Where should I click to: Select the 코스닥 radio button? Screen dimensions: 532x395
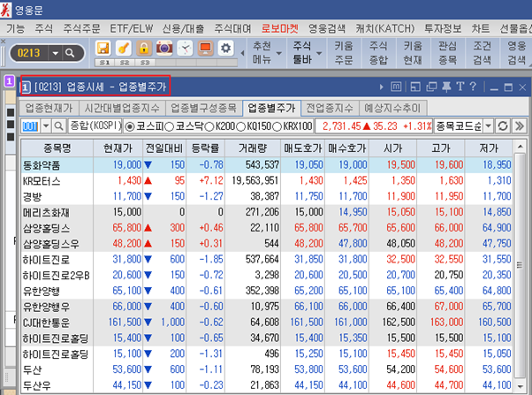point(169,126)
